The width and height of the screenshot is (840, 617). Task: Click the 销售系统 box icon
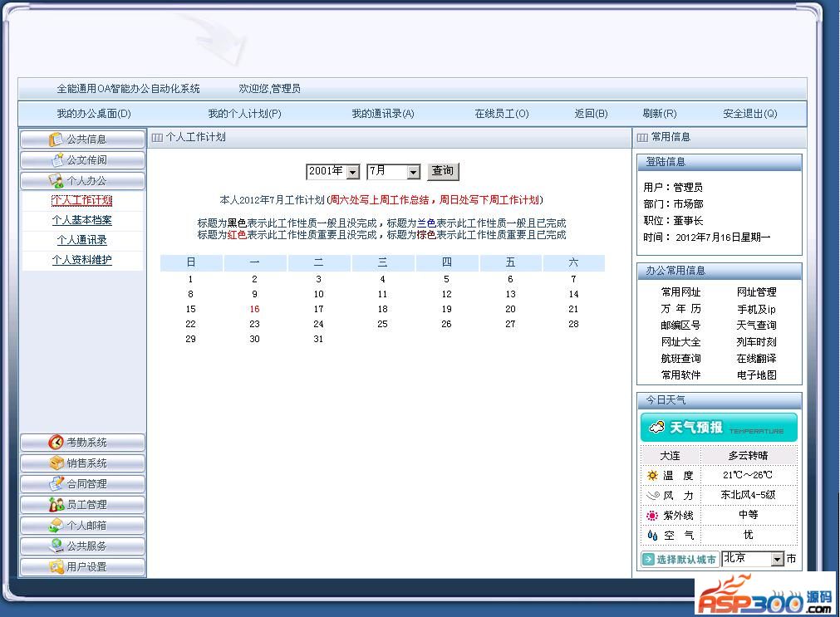(x=56, y=463)
